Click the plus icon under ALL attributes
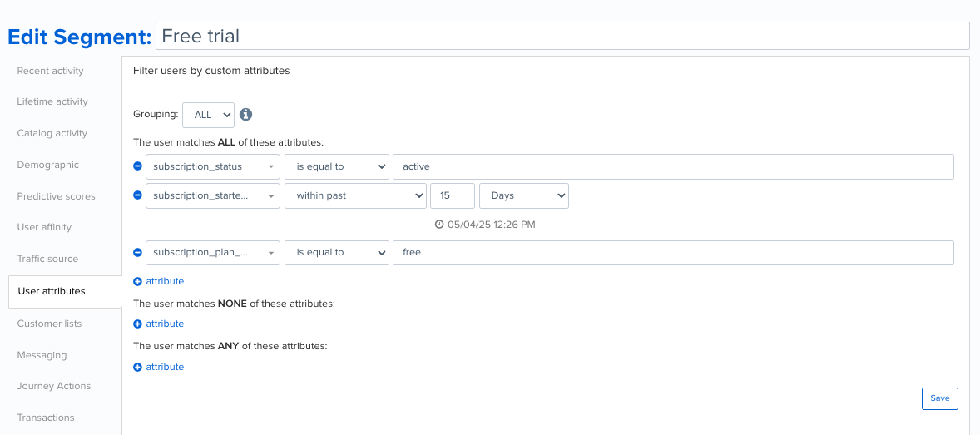980x435 pixels. [137, 281]
